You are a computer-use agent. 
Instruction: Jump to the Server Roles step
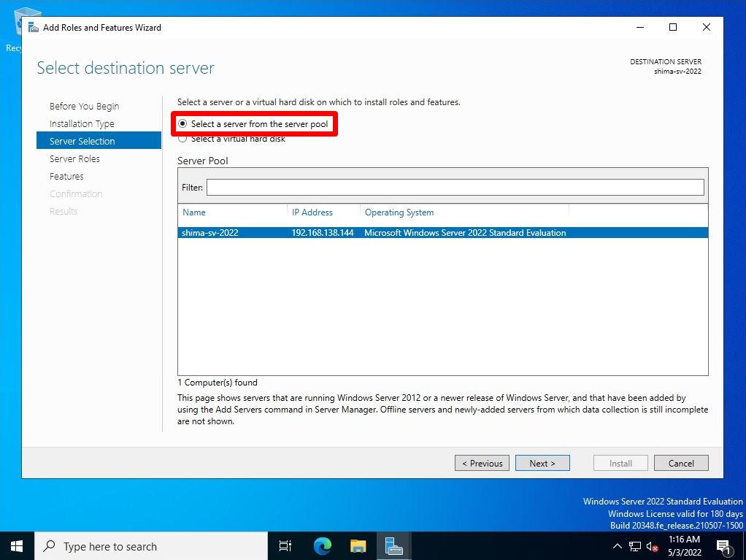74,158
